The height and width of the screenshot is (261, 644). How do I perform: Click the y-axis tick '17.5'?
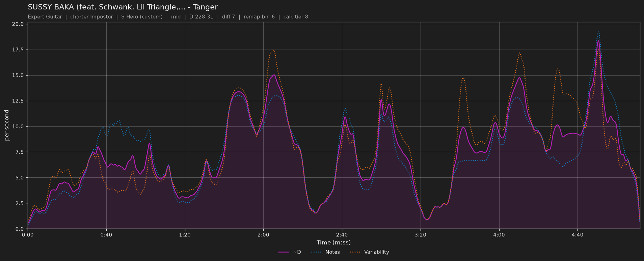tap(18, 50)
